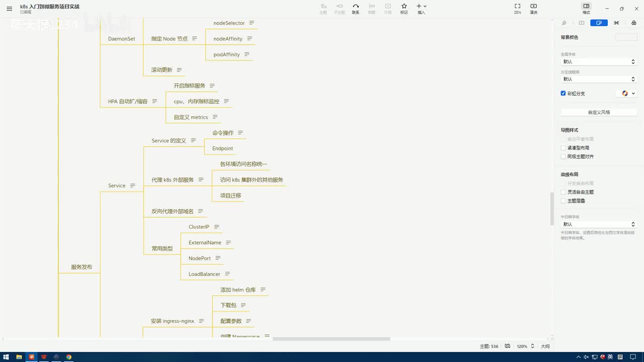644x362 pixels.
Task: Open note icon beside nodeSelector
Action: pyautogui.click(x=252, y=23)
